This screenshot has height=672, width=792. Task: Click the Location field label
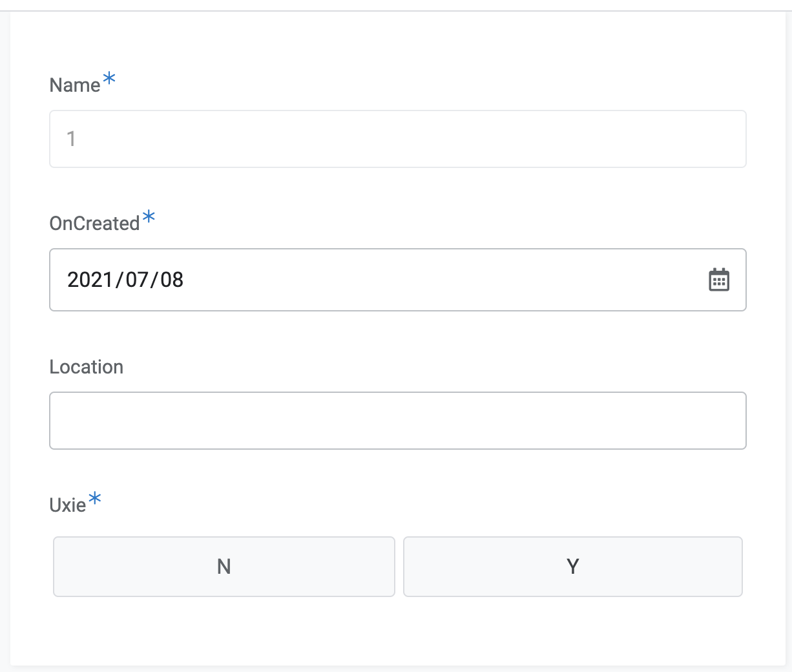(87, 367)
